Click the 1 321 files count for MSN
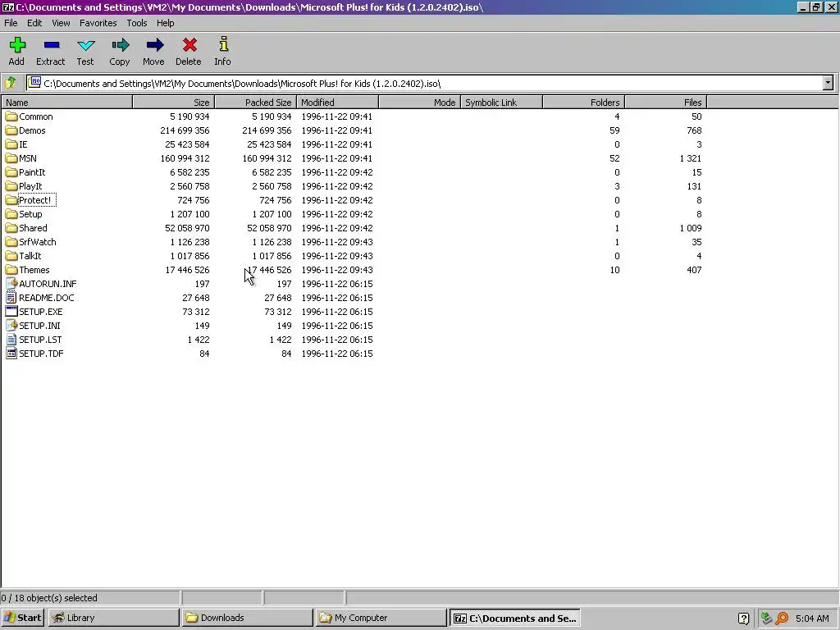Viewport: 840px width, 630px height. (x=690, y=158)
